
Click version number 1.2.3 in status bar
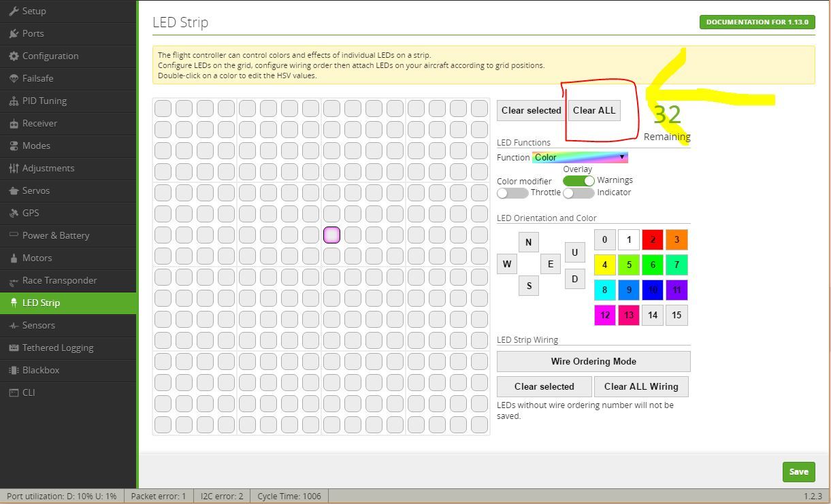(813, 497)
